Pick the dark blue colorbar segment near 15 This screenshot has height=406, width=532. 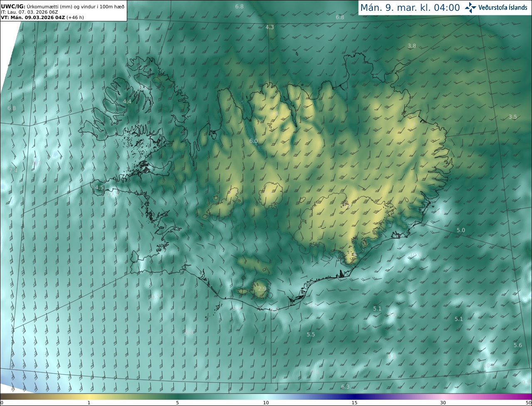point(355,397)
